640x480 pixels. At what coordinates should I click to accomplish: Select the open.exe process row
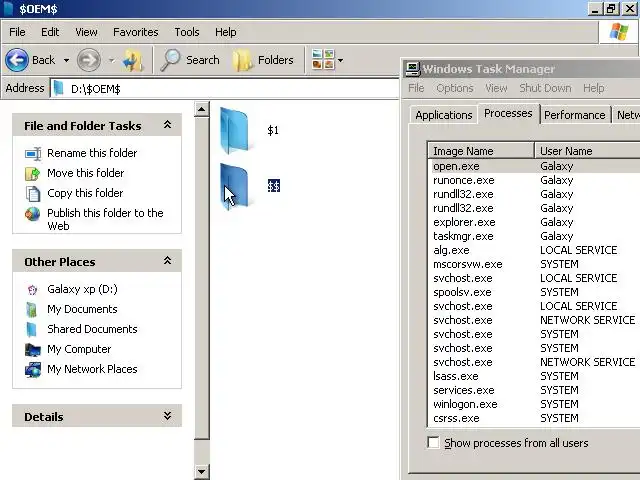pos(534,166)
